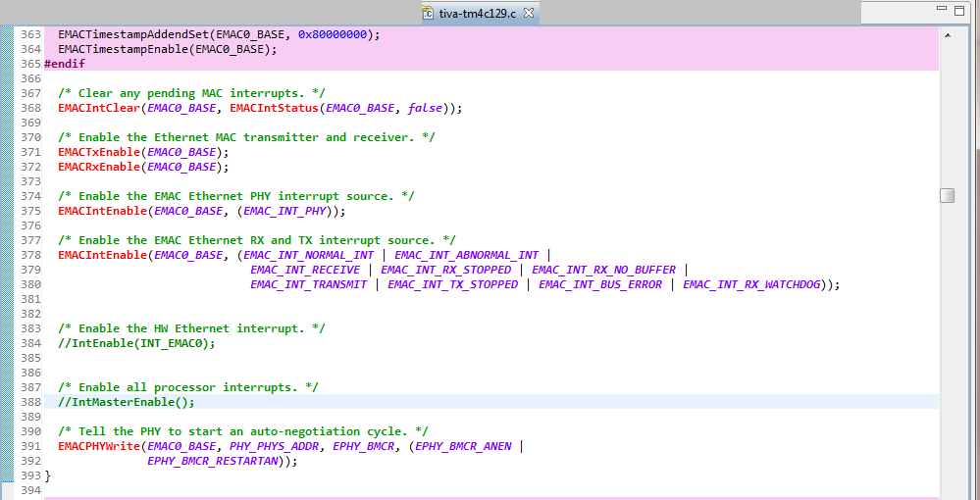Click the EMAC_INT_RECEIVE constant

point(305,270)
